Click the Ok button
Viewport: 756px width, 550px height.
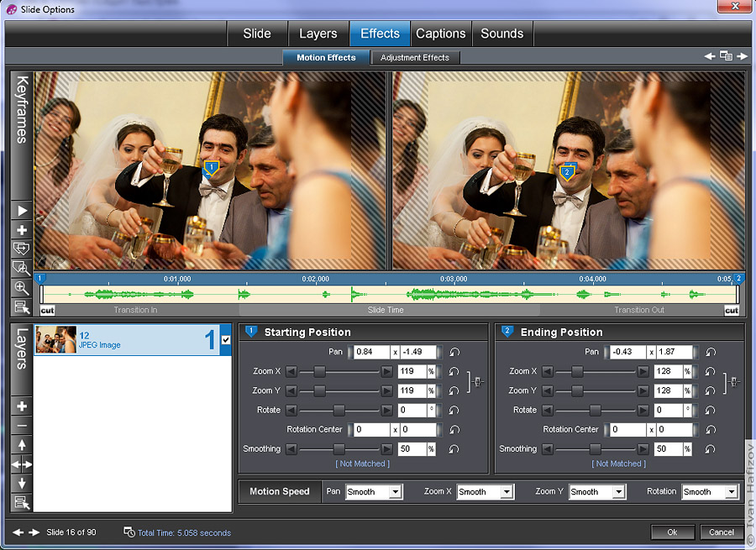tap(672, 532)
